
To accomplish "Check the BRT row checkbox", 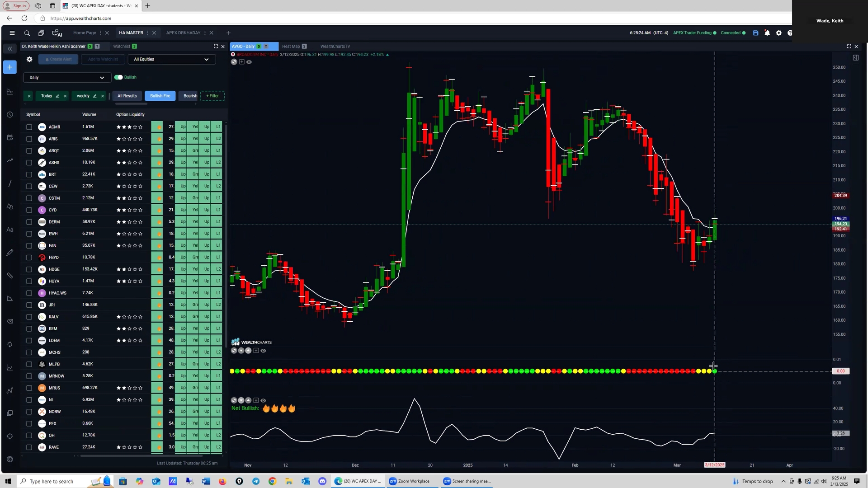I will 29,174.
